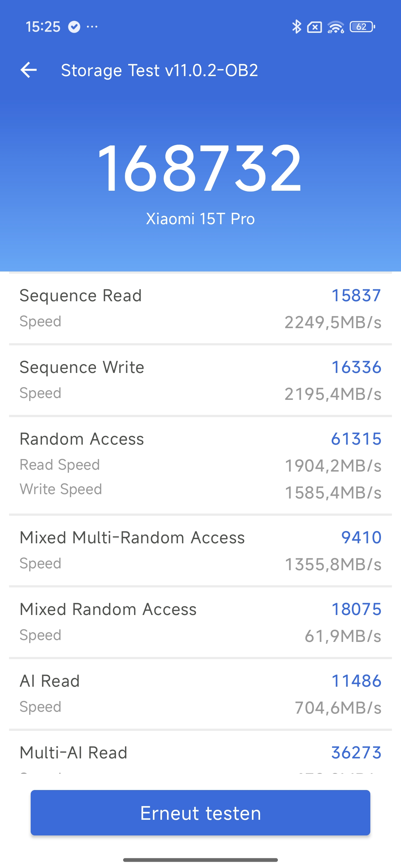Image resolution: width=401 pixels, height=868 pixels.
Task: Select the Sequence Write result row
Action: 200,380
